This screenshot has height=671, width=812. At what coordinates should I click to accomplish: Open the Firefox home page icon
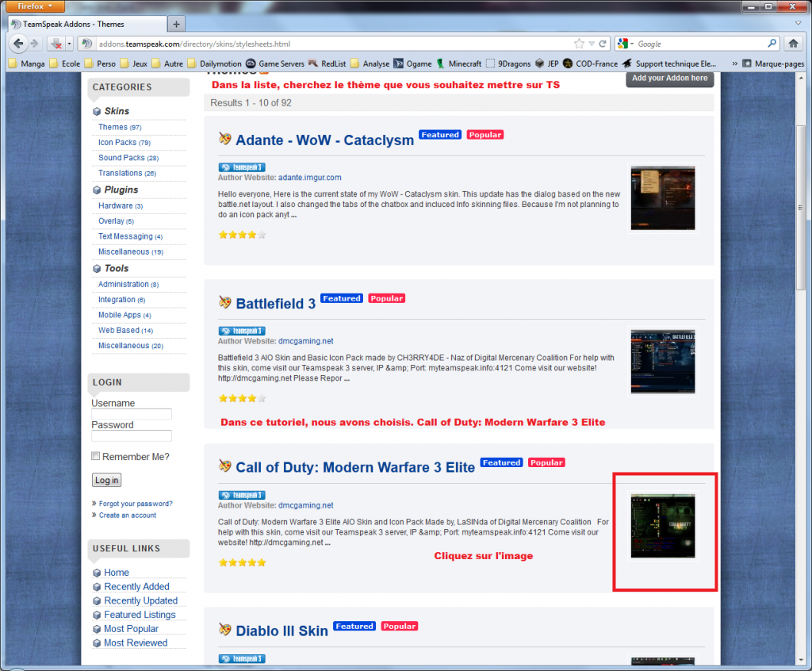793,44
